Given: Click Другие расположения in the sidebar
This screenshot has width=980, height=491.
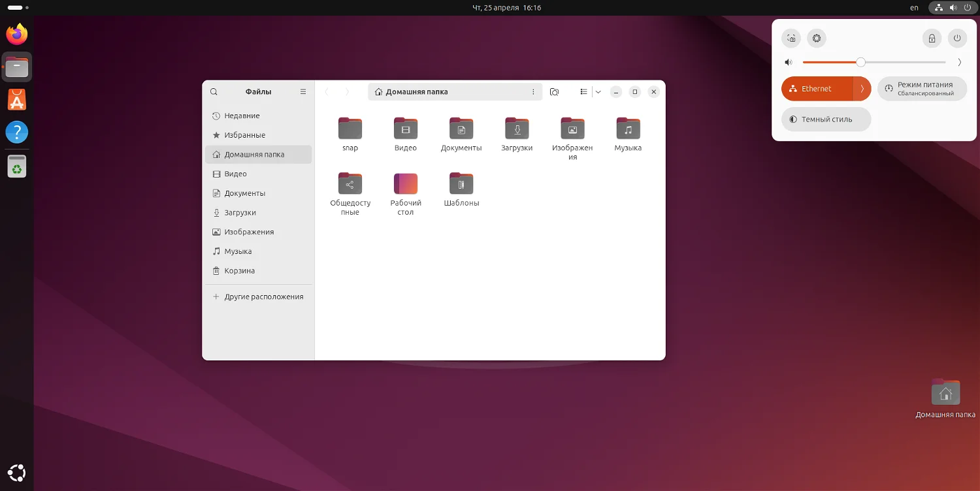Looking at the screenshot, I should click(259, 296).
